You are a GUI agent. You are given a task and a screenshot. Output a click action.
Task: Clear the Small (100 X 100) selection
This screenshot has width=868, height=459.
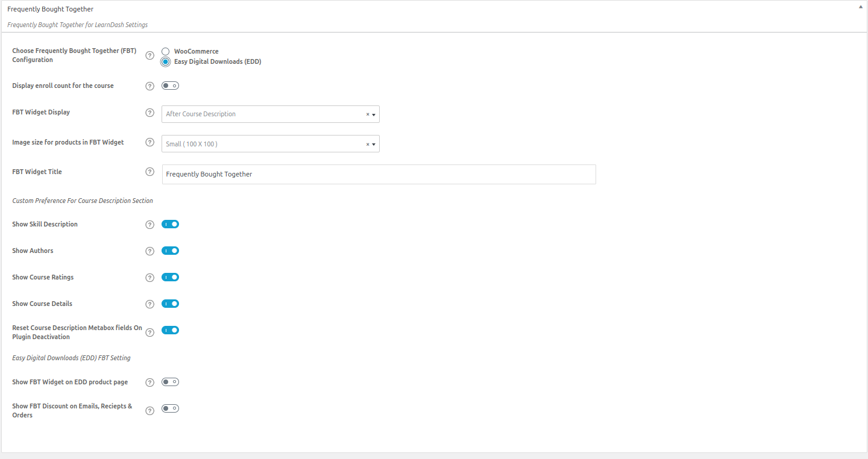368,145
